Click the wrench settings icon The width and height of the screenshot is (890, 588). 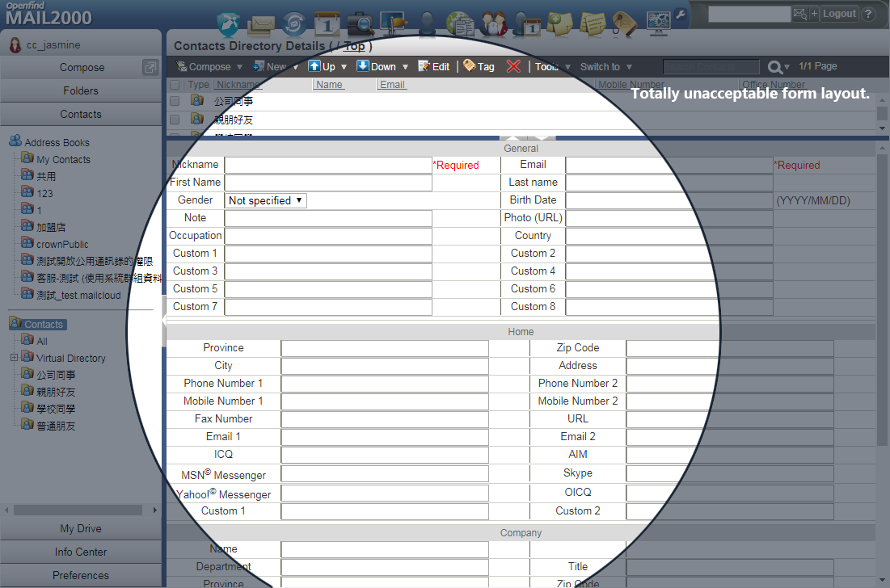point(680,14)
